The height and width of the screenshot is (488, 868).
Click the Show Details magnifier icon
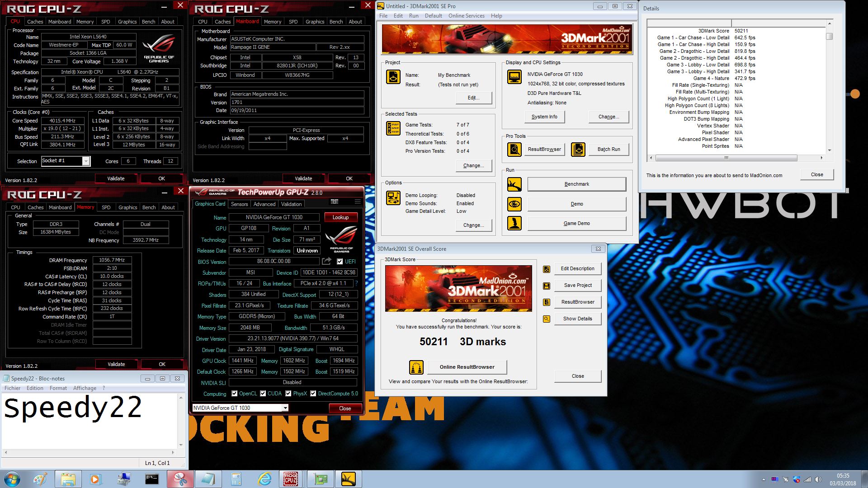(547, 319)
